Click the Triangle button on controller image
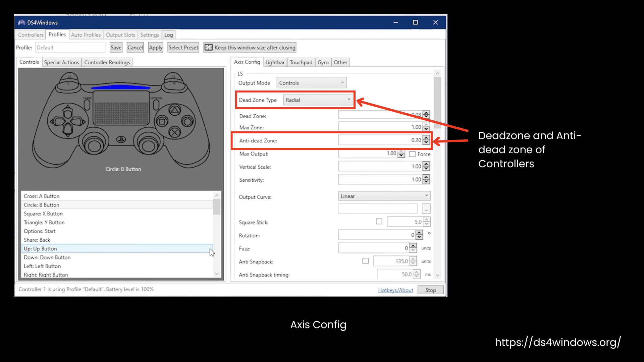The width and height of the screenshot is (644, 362). click(174, 110)
